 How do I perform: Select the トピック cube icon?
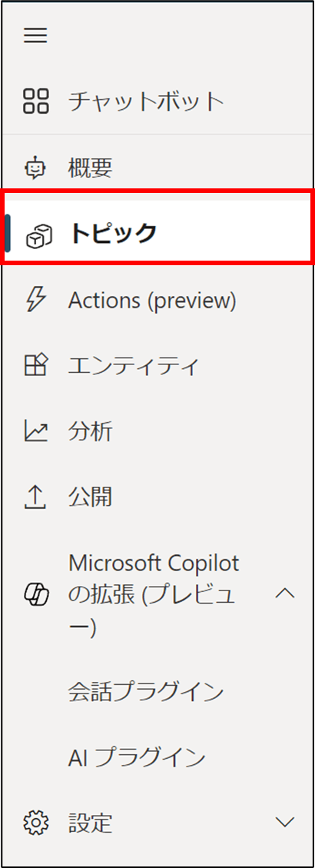[38, 236]
